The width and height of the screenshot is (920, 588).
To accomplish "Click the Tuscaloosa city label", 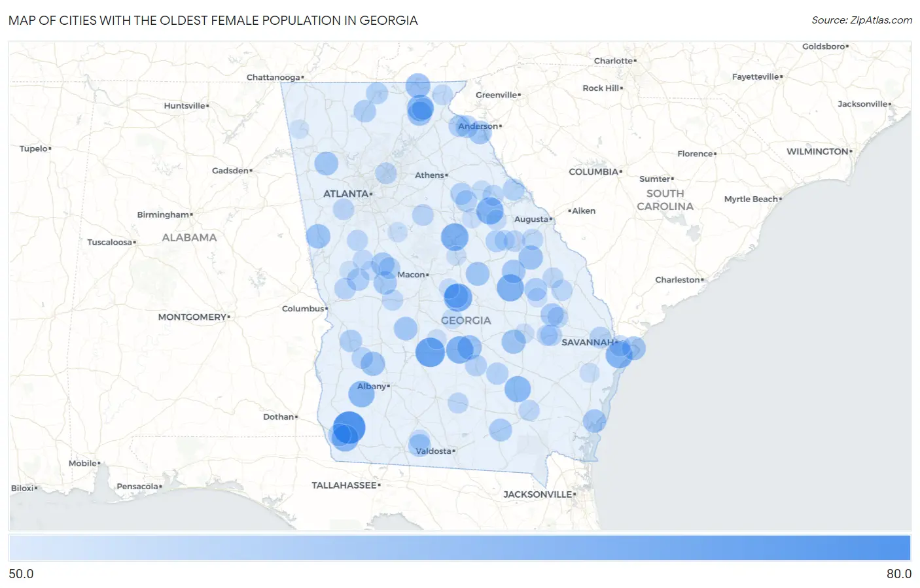I will [110, 243].
